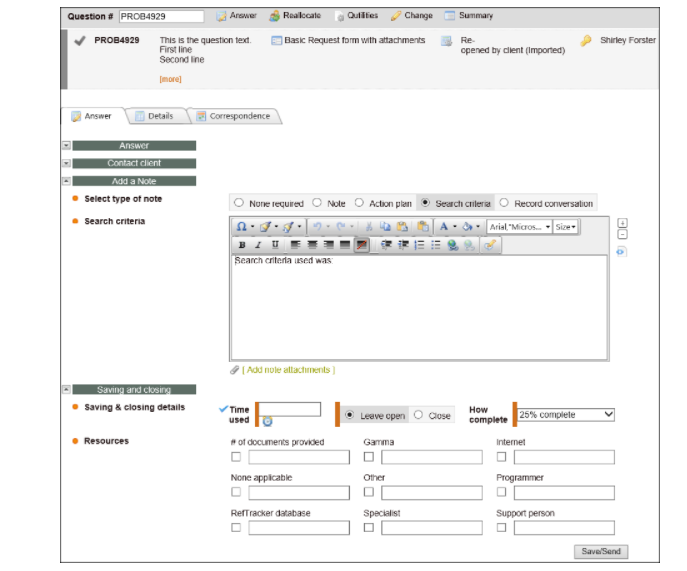Align text left in the editor

pos(295,245)
